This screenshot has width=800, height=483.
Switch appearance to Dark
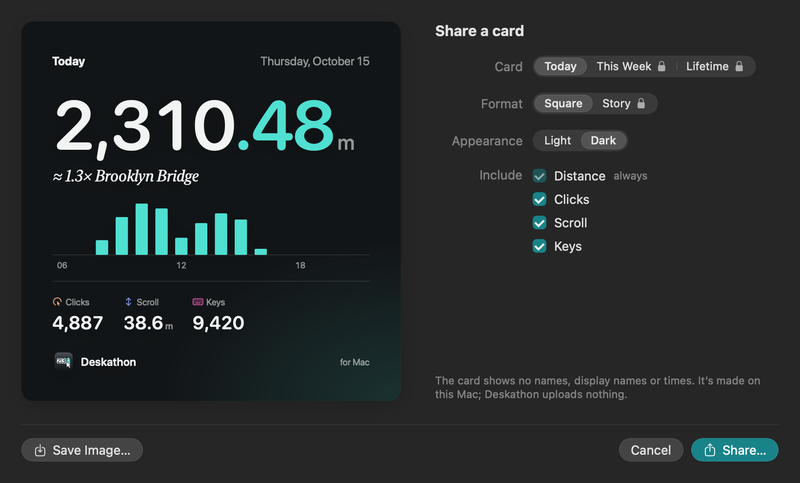tap(603, 141)
